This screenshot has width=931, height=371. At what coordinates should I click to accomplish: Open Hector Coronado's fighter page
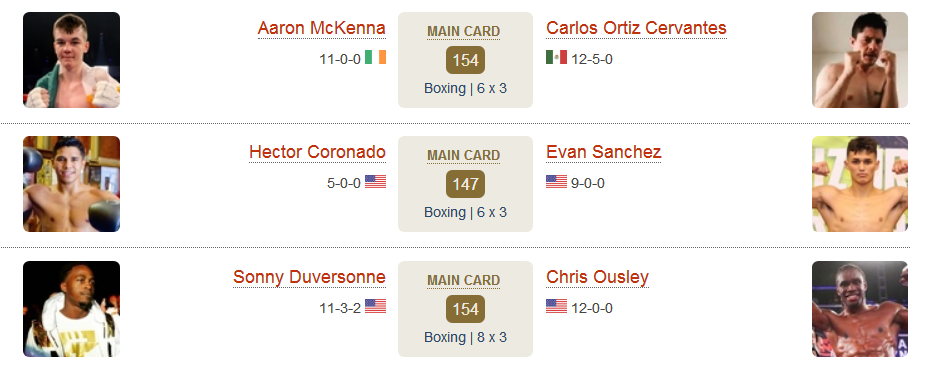[x=318, y=152]
